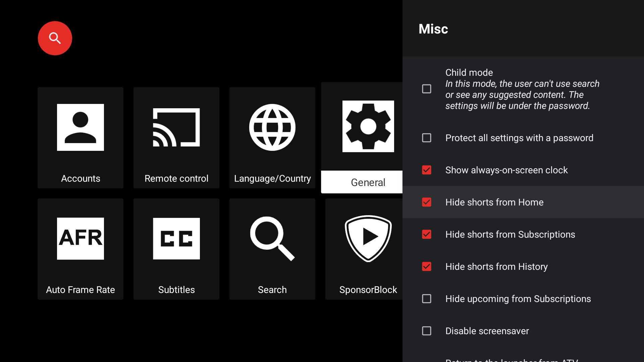Enable Child mode checkbox

(x=427, y=89)
